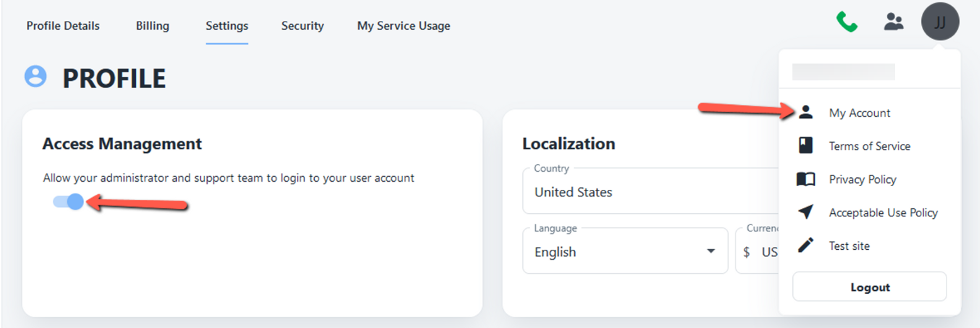The width and height of the screenshot is (980, 328).
Task: Open the My Service Usage tab
Action: click(403, 26)
